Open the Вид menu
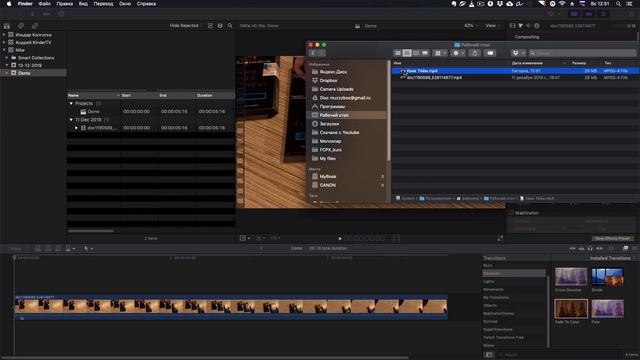The height and width of the screenshot is (360, 640). [x=83, y=4]
